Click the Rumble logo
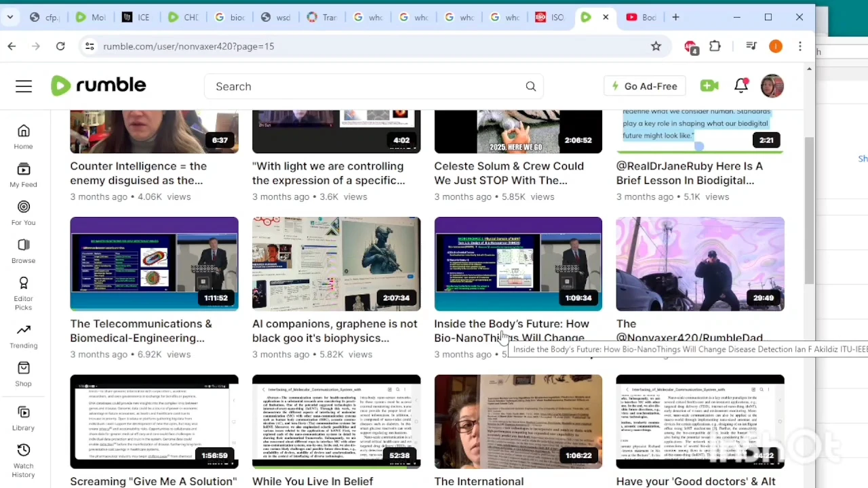Screen dimensions: 868x488 click(99, 85)
